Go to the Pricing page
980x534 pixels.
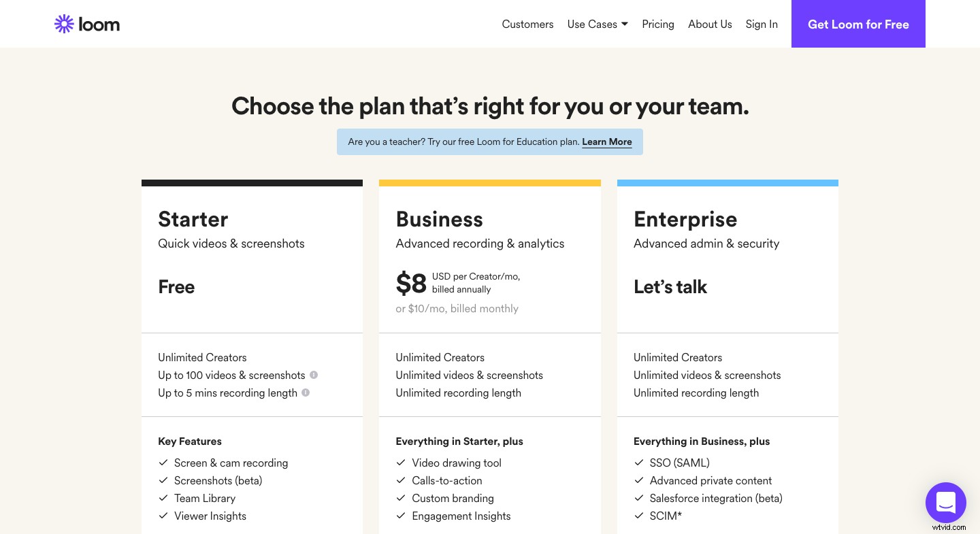point(658,24)
